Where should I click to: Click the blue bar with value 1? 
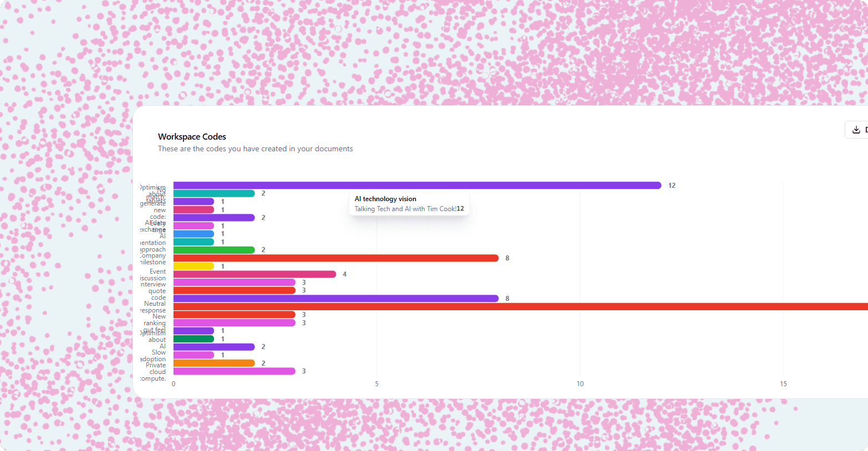click(x=193, y=233)
